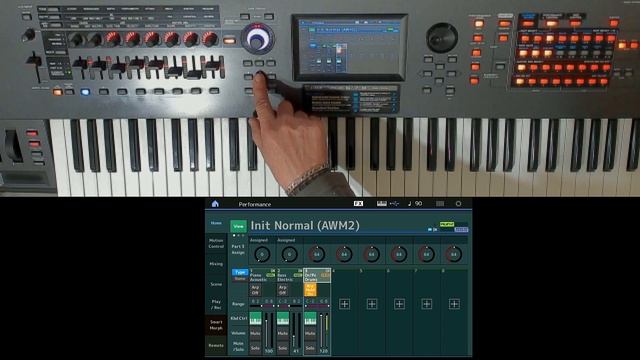Select part 1 Piano Acoustic

pyautogui.click(x=262, y=276)
